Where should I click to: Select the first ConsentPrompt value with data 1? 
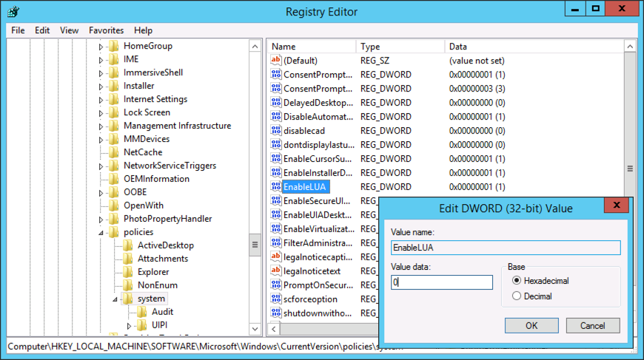[318, 75]
